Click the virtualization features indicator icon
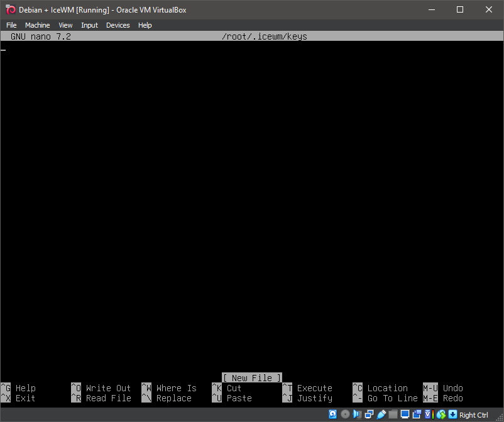The height and width of the screenshot is (422, 504). click(428, 414)
